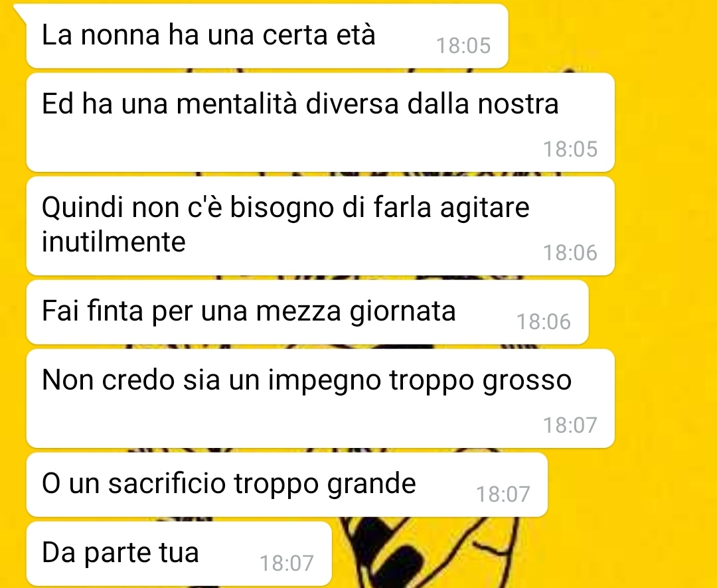The image size is (717, 588).
Task: Click the word "nonna" in the first message
Action: [x=120, y=36]
